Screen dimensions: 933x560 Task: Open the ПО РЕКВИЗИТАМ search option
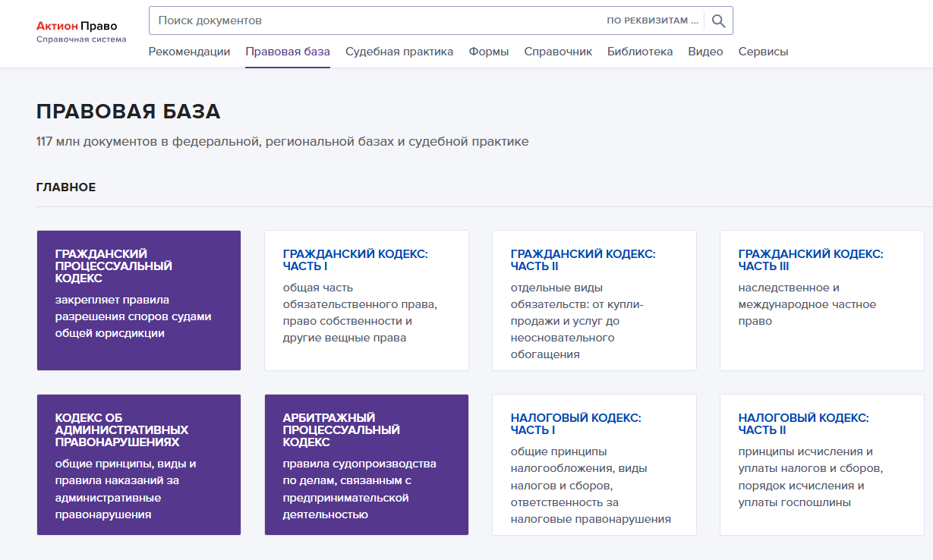652,20
